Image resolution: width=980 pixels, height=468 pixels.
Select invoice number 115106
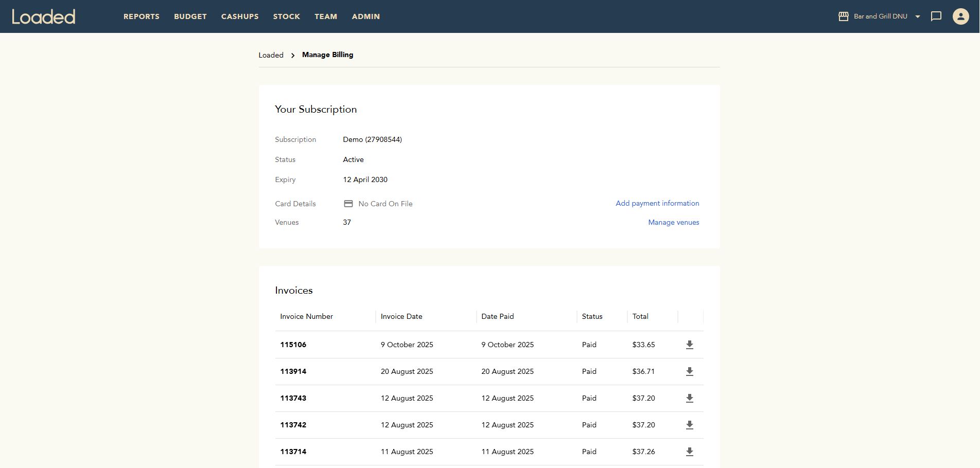293,345
